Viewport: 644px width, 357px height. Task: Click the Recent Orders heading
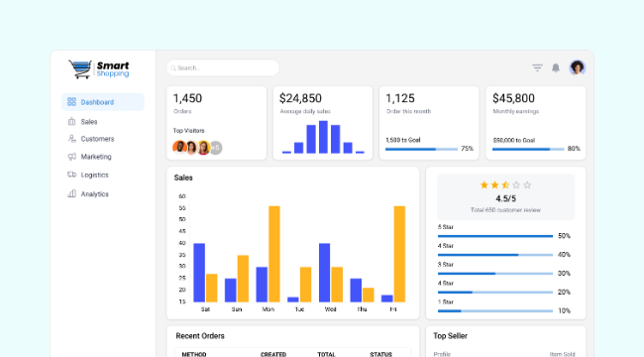pyautogui.click(x=200, y=336)
